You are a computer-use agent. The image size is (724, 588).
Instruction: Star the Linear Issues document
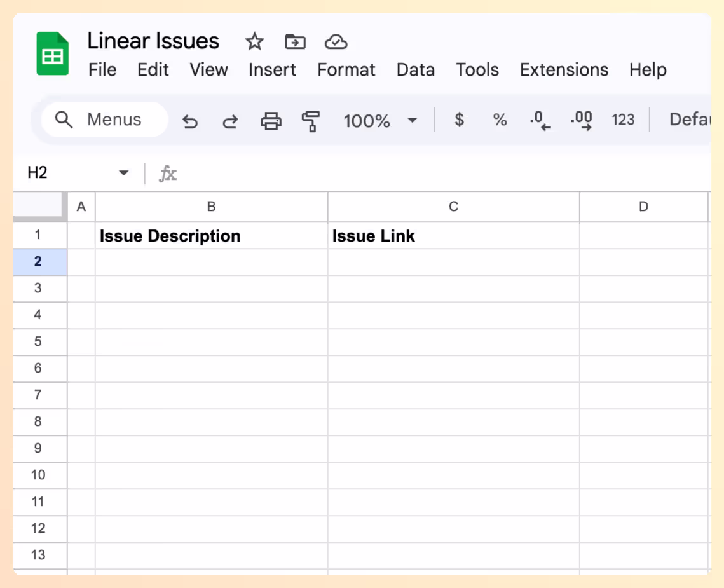(x=254, y=41)
